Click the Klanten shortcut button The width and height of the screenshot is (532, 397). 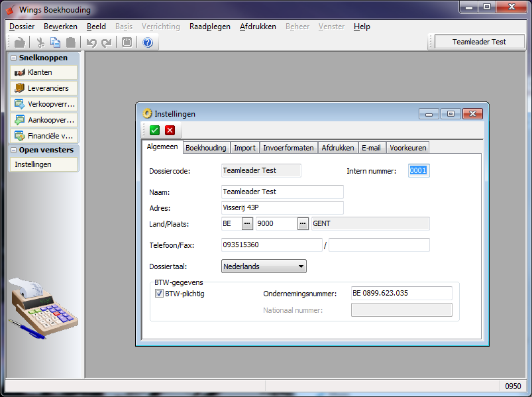click(44, 72)
